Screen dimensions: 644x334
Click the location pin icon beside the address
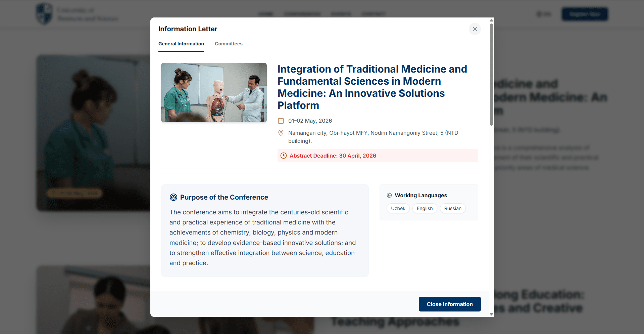point(281,133)
